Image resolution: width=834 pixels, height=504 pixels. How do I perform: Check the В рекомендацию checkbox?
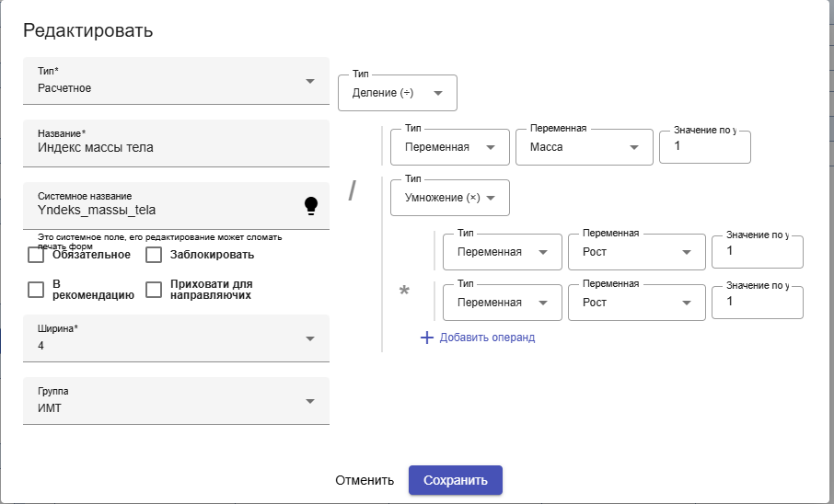click(37, 290)
